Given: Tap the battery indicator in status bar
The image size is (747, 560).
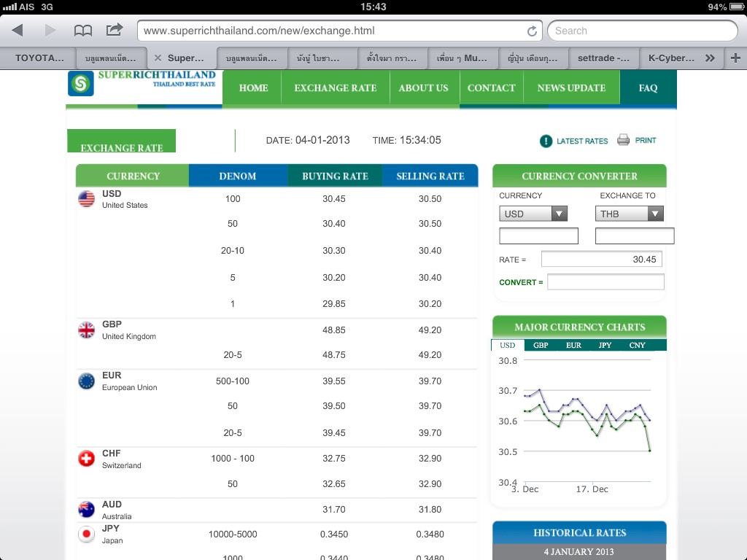Looking at the screenshot, I should (x=737, y=7).
